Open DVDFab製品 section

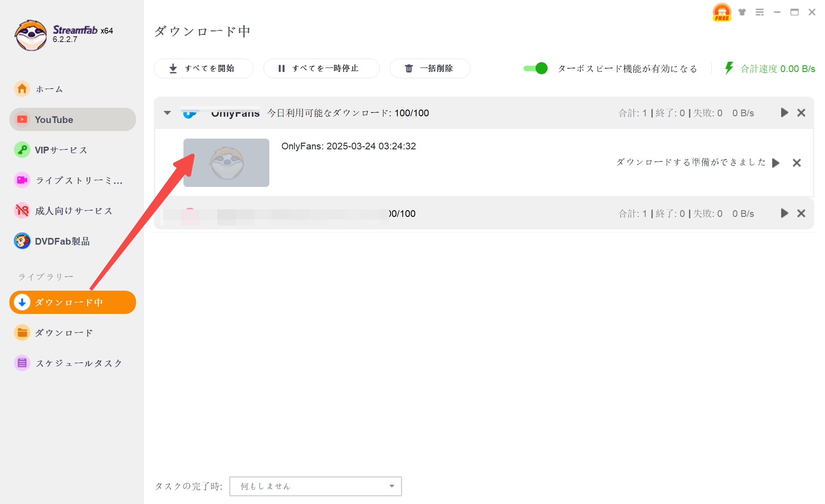point(72,241)
